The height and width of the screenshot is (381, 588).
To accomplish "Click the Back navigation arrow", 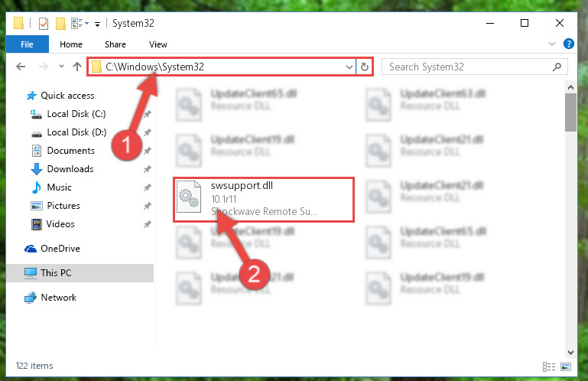I will click(x=21, y=67).
